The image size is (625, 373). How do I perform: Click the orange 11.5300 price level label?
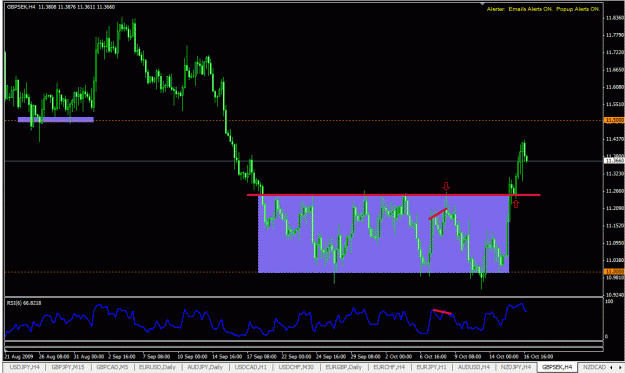[x=614, y=120]
